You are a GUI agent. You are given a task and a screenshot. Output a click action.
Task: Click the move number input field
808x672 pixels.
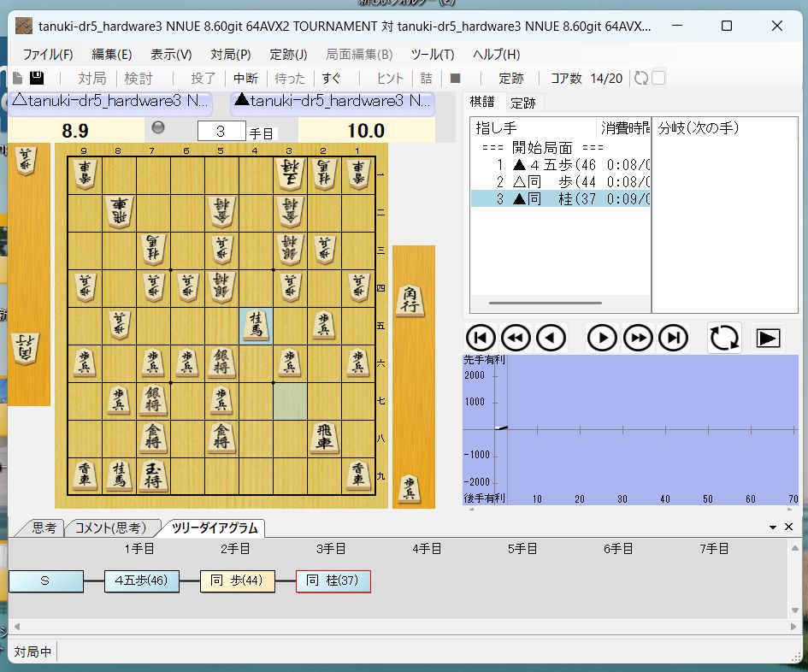pyautogui.click(x=221, y=131)
